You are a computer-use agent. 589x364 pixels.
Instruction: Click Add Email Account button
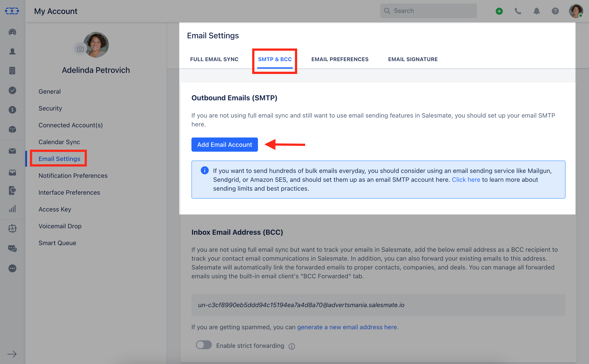click(x=224, y=144)
